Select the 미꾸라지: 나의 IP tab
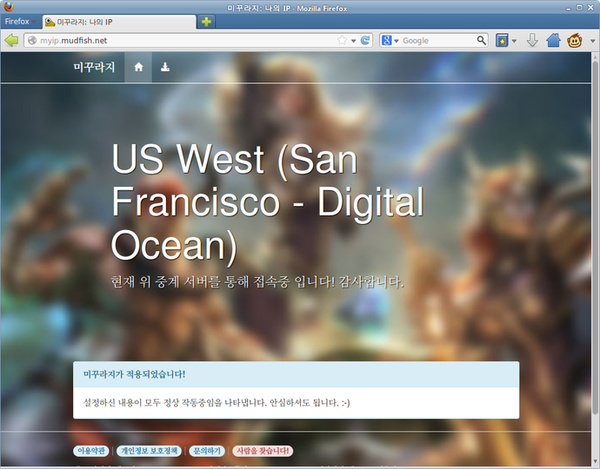 point(119,22)
